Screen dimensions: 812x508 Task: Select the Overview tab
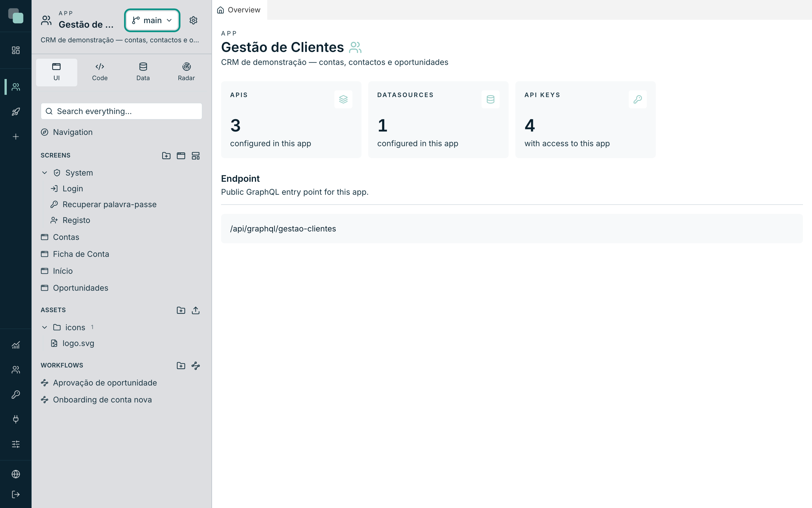(x=240, y=10)
